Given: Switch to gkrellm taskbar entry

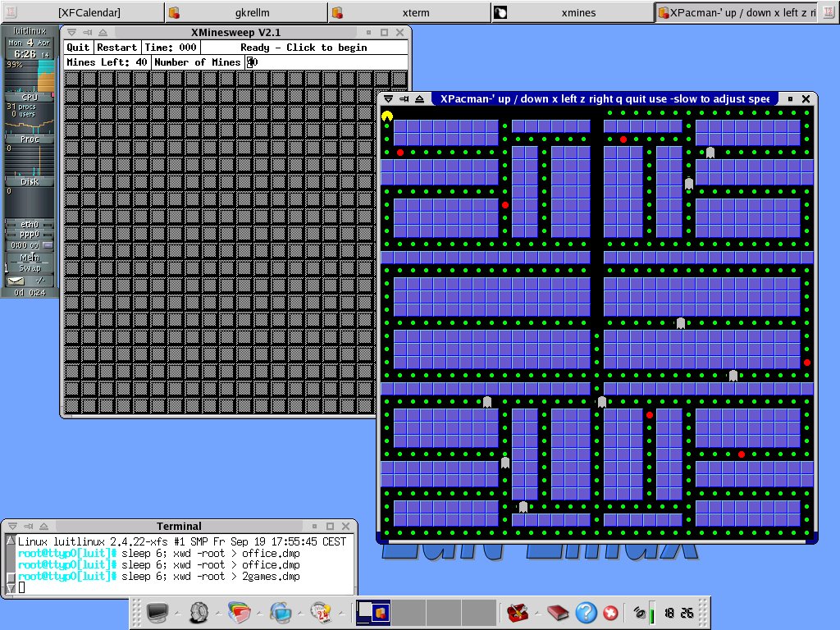Looking at the screenshot, I should 246,12.
